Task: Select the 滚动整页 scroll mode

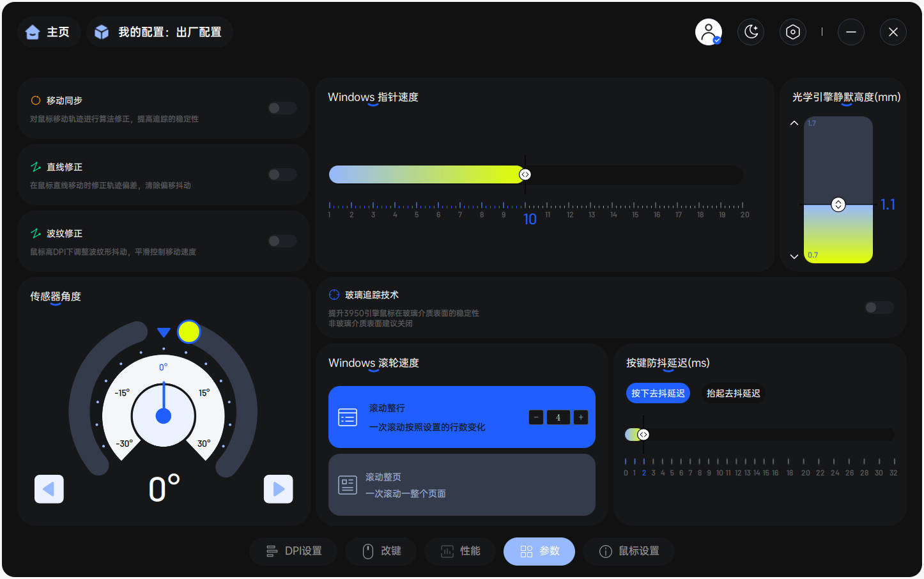Action: (461, 484)
